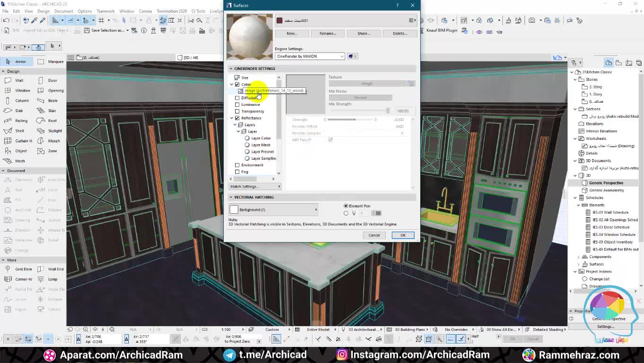Open the Background hatching fill dropdown
This screenshot has height=363, width=644.
tap(273, 210)
